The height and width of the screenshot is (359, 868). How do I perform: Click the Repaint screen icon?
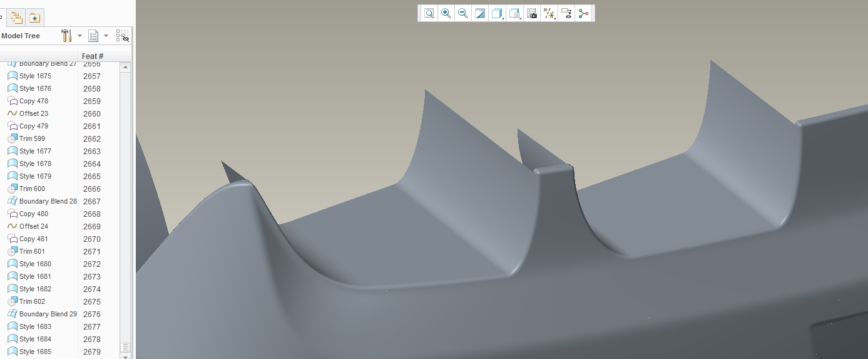coord(480,13)
